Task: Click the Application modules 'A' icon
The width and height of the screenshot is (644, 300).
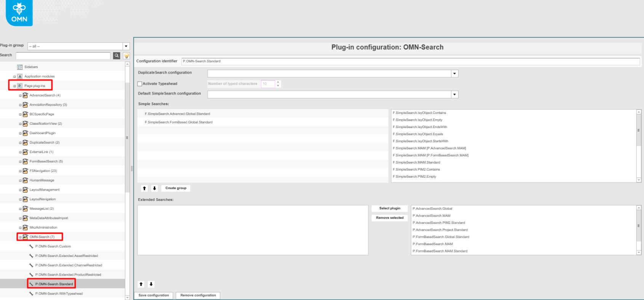Action: click(x=20, y=77)
